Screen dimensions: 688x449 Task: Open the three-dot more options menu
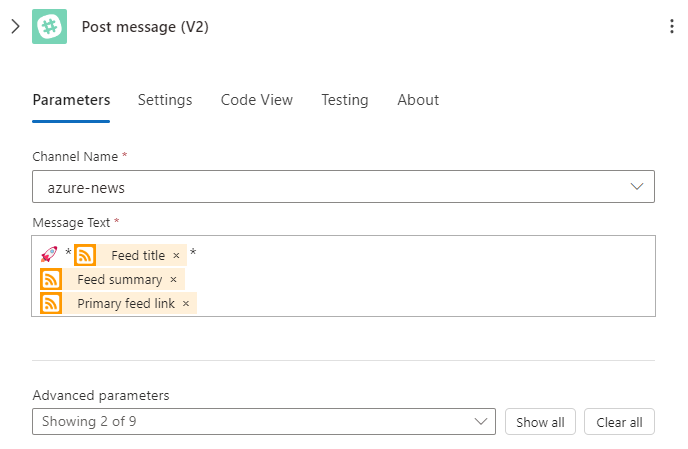click(x=671, y=26)
